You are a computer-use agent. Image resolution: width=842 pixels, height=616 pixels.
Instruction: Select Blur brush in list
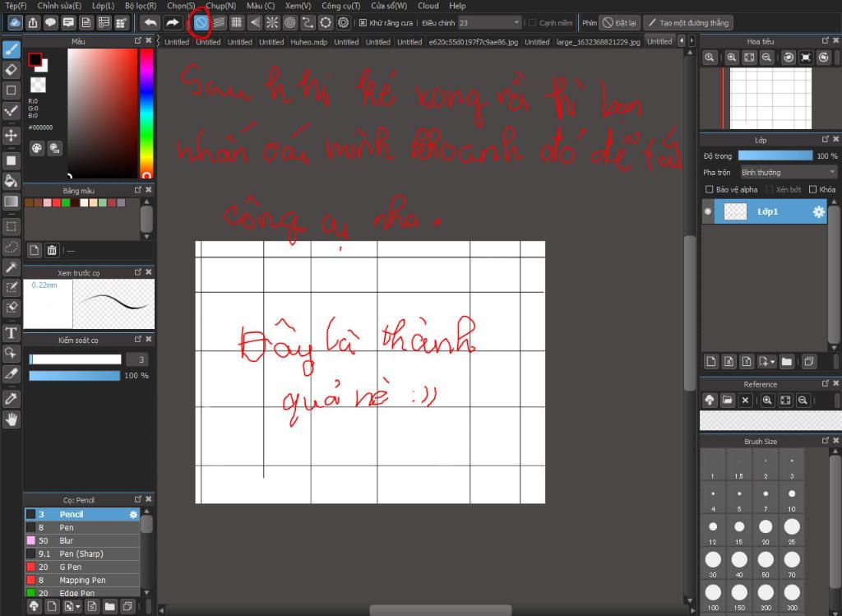pos(82,541)
